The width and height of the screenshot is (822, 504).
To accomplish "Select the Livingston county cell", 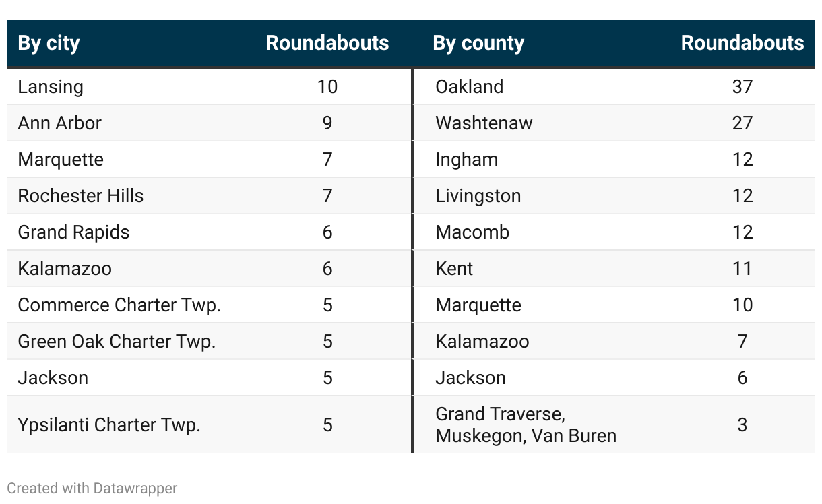I will [x=478, y=196].
